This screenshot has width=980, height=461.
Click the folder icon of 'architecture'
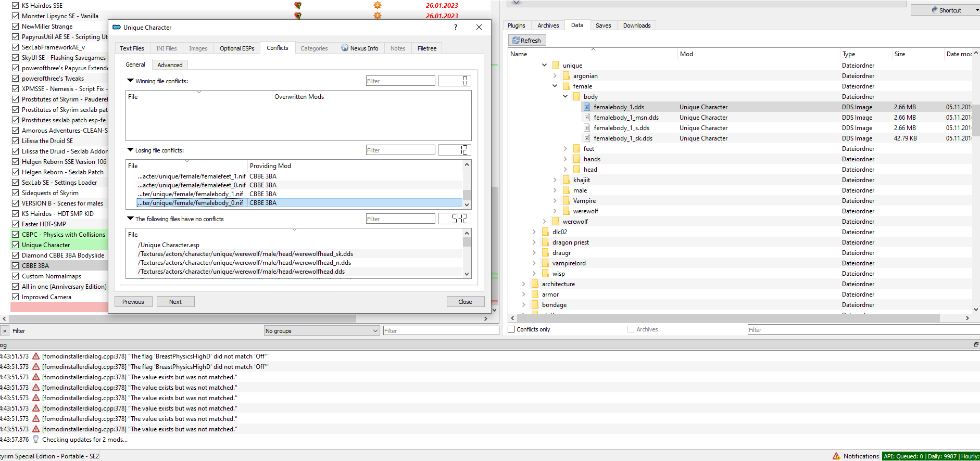point(535,284)
